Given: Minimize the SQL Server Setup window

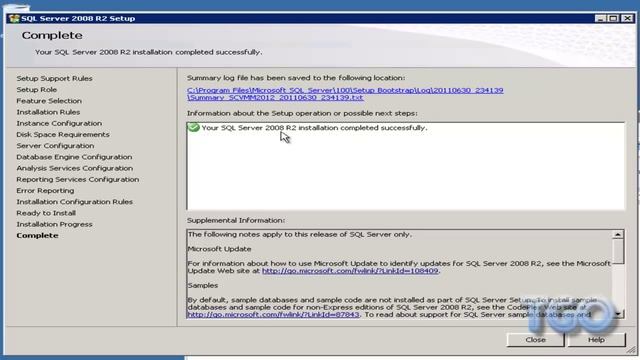Looking at the screenshot, I should 600,18.
